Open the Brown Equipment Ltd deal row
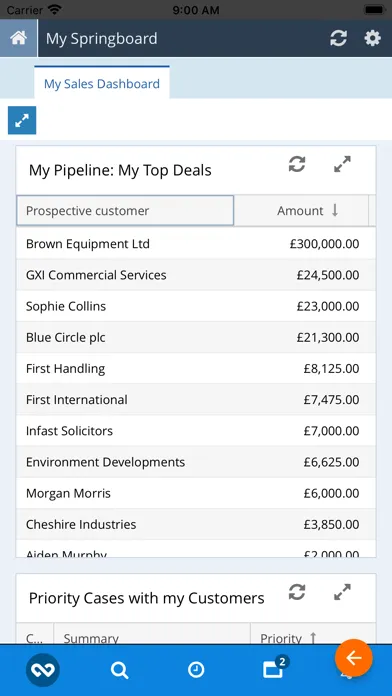The height and width of the screenshot is (696, 392). pos(196,244)
